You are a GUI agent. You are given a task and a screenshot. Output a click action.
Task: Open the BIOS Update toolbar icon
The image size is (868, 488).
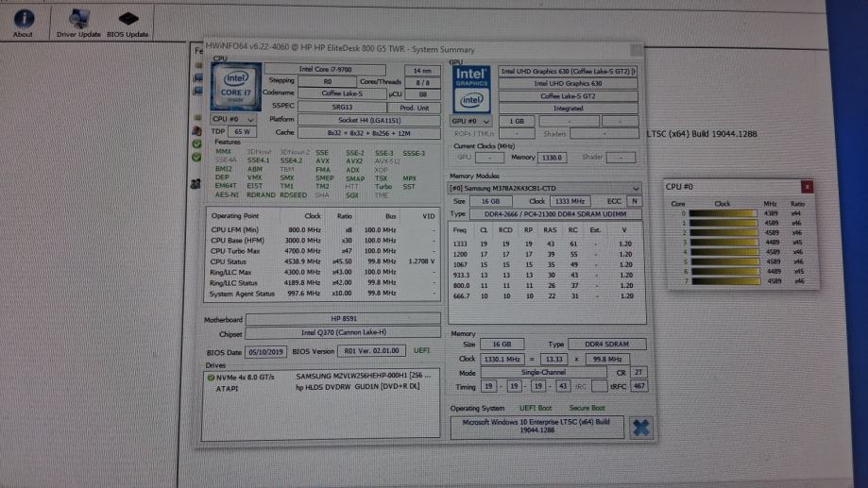click(128, 24)
